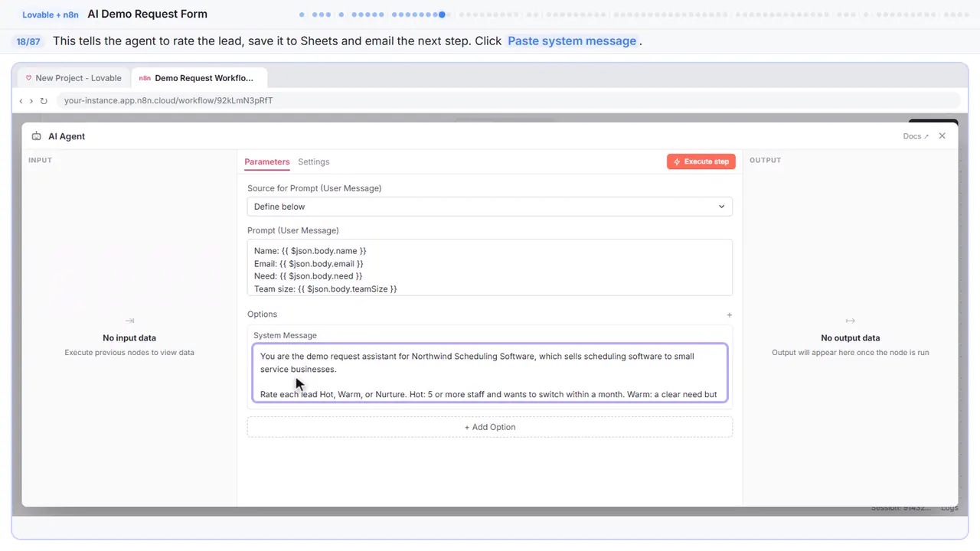Click the heart icon on Lovable tab
Image resolution: width=980 pixels, height=551 pixels.
tap(29, 78)
